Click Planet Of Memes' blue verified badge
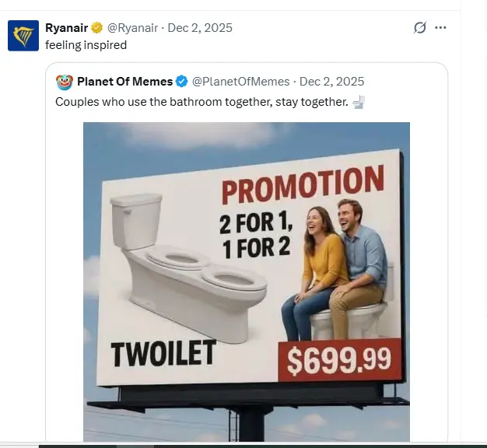The height and width of the screenshot is (448, 487). click(181, 82)
